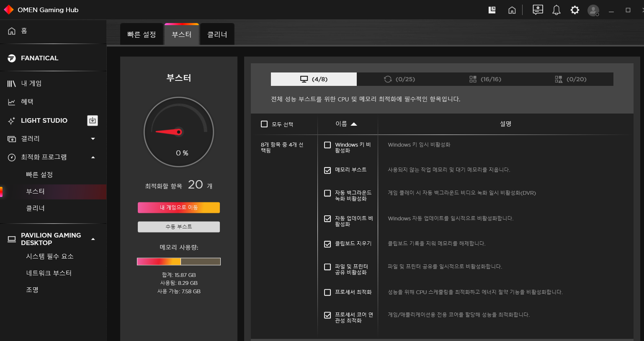
Task: Click the 내 게임으로 이동 button
Action: 178,207
